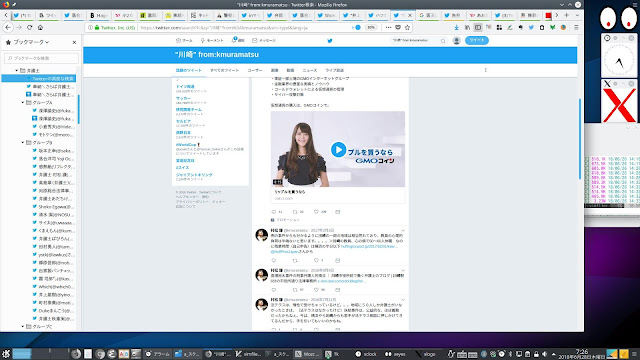Close the bookmarks sidebar
This screenshot has width=640, height=360.
74,42
